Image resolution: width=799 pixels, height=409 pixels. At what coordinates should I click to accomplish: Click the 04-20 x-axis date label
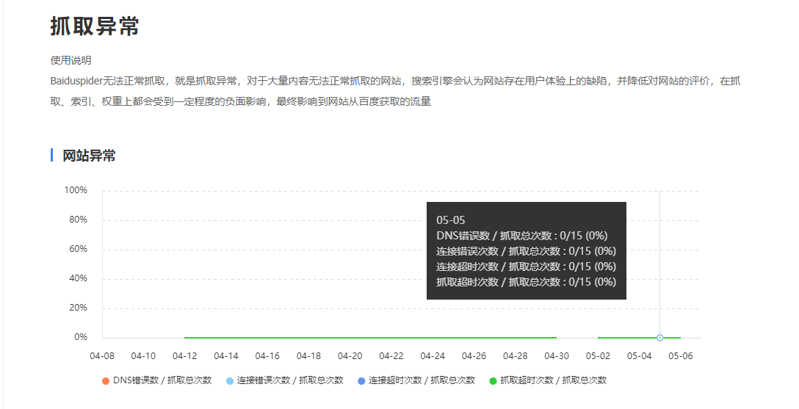pos(350,356)
